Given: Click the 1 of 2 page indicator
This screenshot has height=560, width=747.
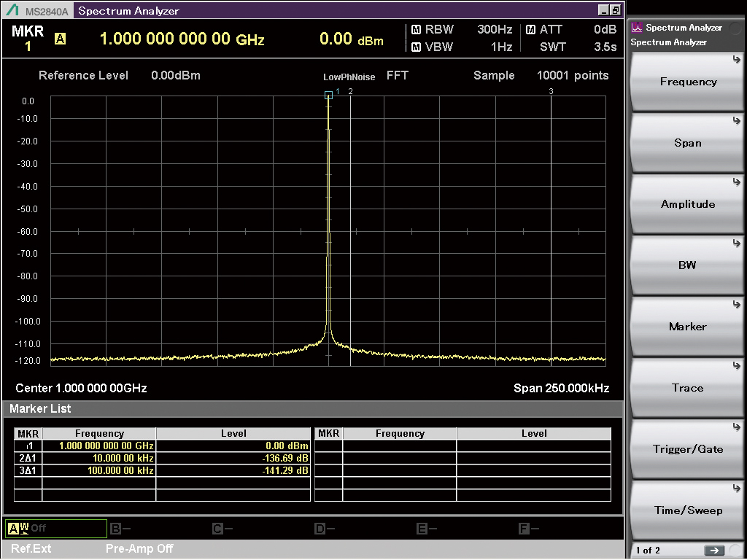Looking at the screenshot, I should (x=648, y=551).
